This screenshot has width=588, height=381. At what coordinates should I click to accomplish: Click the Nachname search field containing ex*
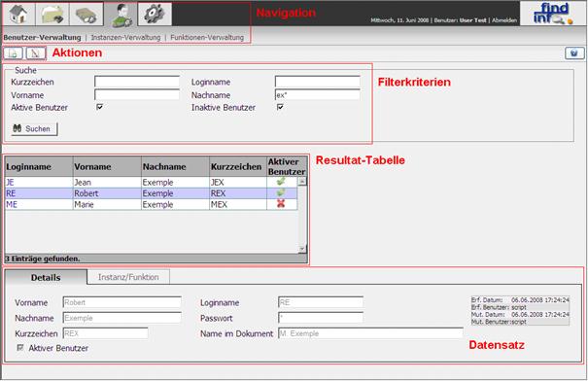[317, 94]
